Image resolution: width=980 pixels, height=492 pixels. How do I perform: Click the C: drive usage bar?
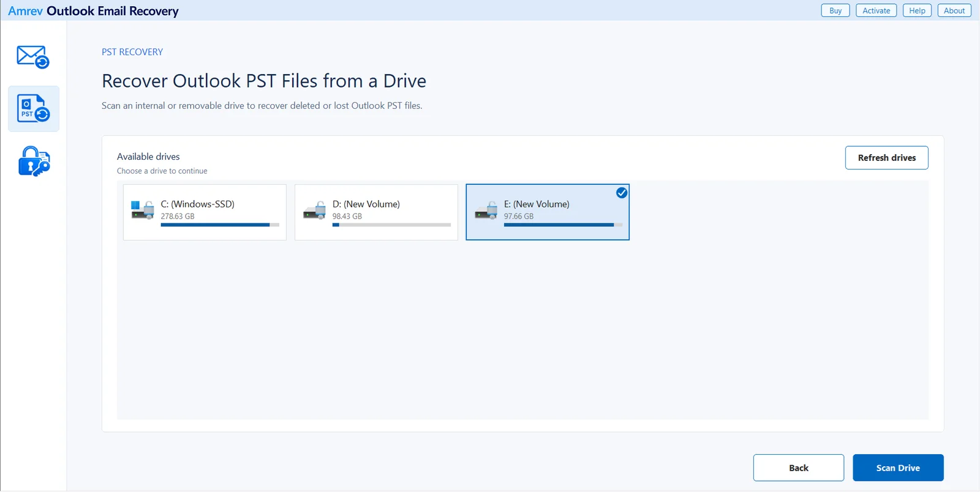(220, 225)
